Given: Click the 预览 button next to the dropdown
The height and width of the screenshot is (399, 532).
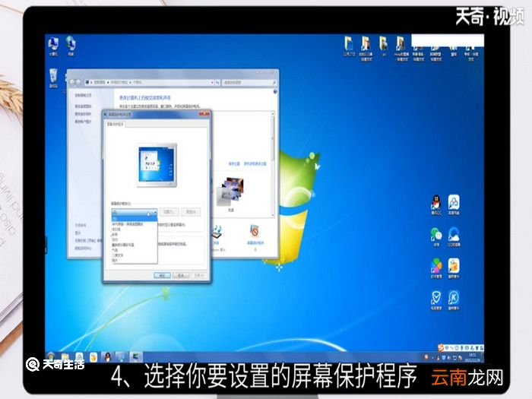Looking at the screenshot, I should point(190,212).
